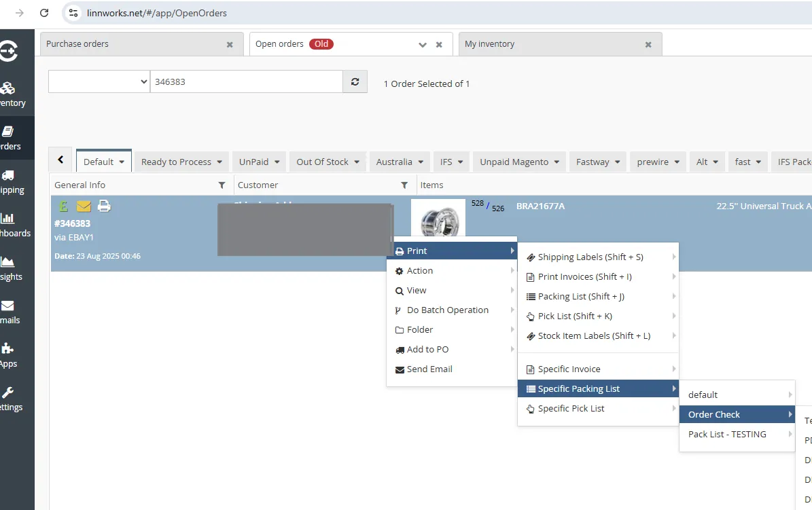The image size is (812, 510).
Task: Select Add to PO menu item
Action: pos(452,350)
